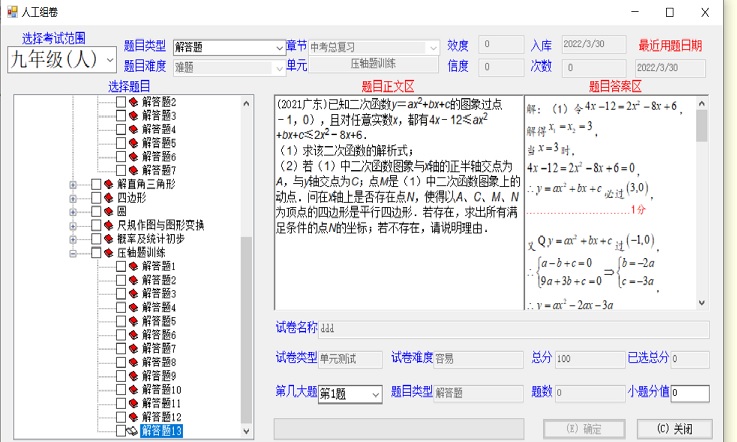Tick the checkbox for 概率及统计初步
Screen dimensions: 737x442
tap(96, 239)
